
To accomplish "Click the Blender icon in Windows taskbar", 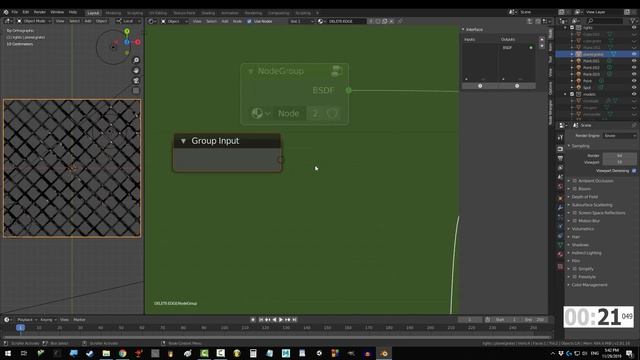I will coord(384,353).
